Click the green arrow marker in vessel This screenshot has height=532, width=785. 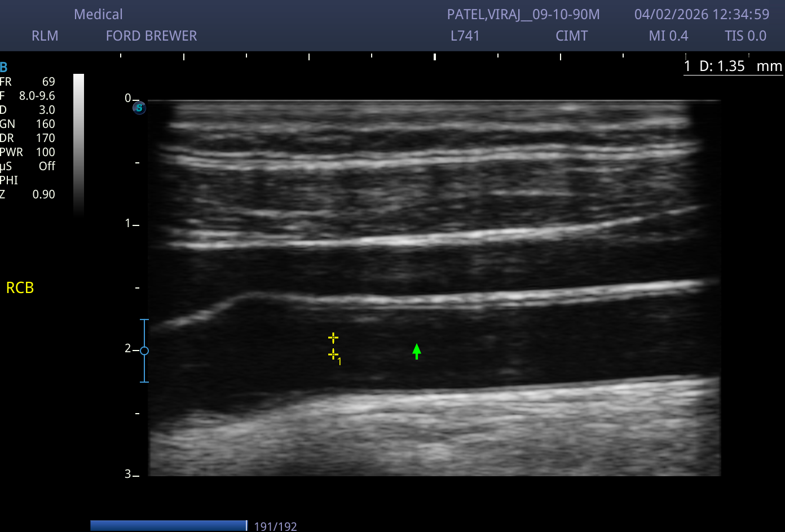[416, 351]
